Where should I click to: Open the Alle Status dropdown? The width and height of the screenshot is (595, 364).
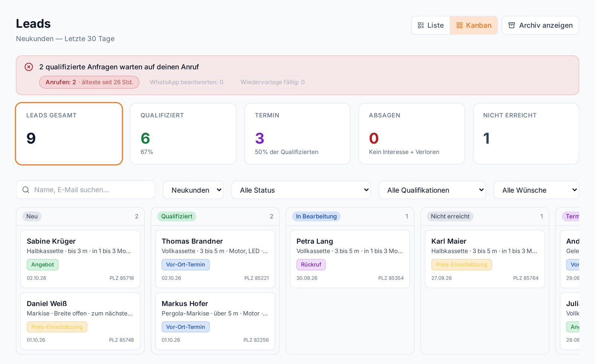coord(301,190)
